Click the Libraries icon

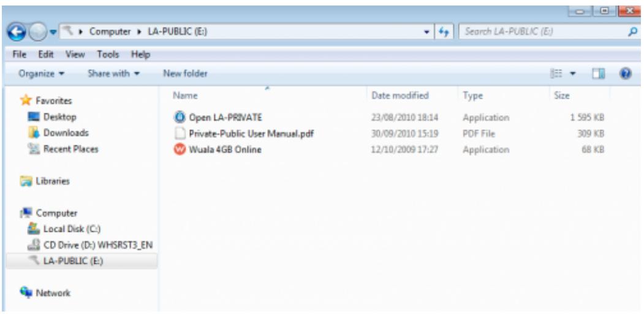pyautogui.click(x=26, y=181)
